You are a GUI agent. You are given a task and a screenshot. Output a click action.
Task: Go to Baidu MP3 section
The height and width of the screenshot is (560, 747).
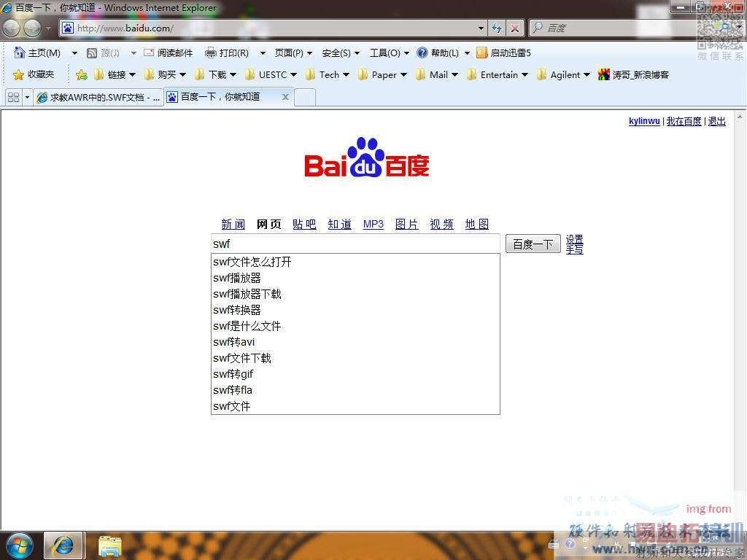[373, 224]
